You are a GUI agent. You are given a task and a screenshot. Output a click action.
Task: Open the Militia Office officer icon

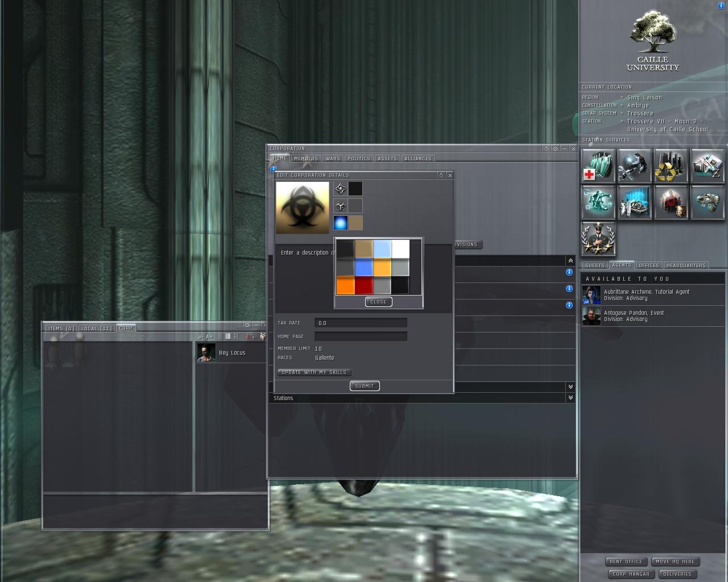click(598, 239)
